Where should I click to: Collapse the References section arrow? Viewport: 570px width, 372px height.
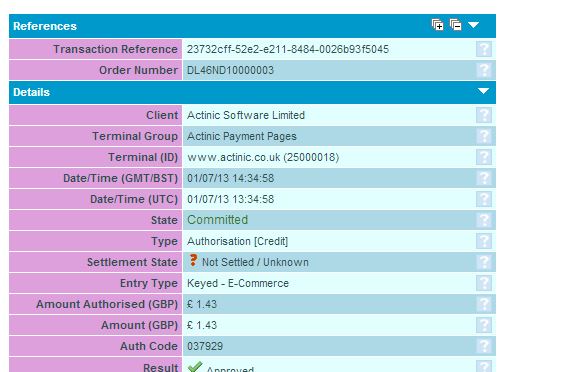[473, 25]
